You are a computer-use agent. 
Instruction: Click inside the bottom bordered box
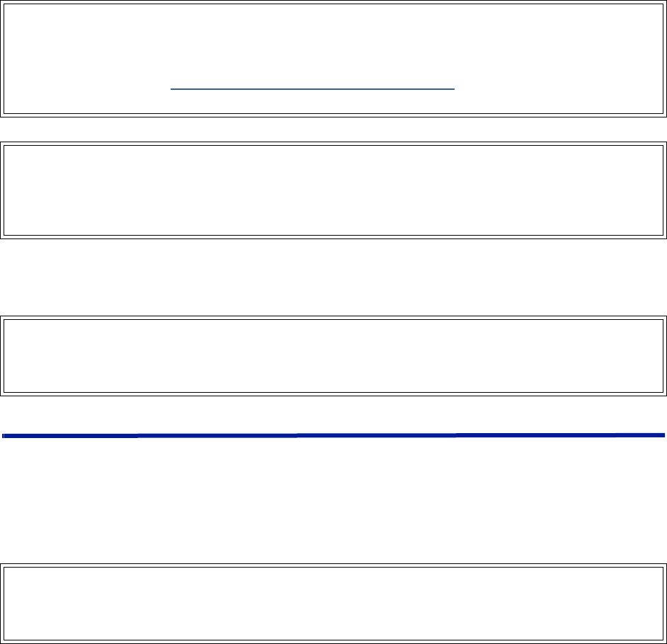point(333,602)
